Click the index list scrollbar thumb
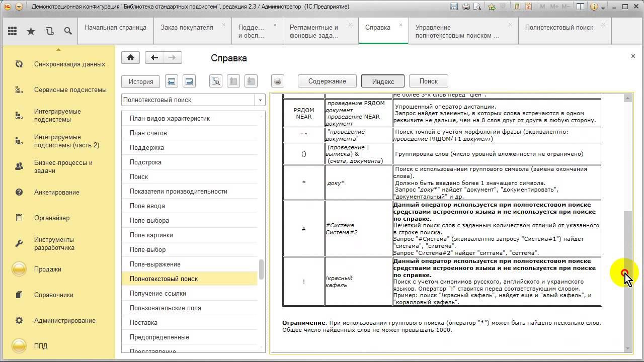644x362 pixels. coord(261,269)
